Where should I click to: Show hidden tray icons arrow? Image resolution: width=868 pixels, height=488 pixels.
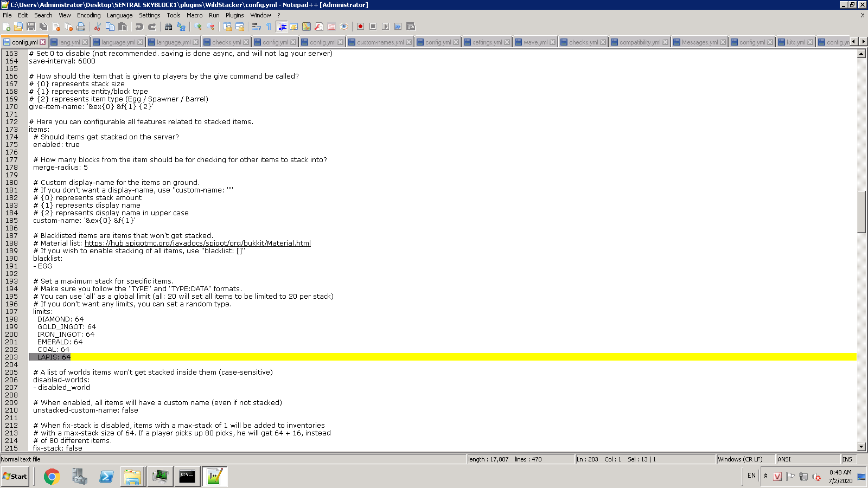point(765,476)
